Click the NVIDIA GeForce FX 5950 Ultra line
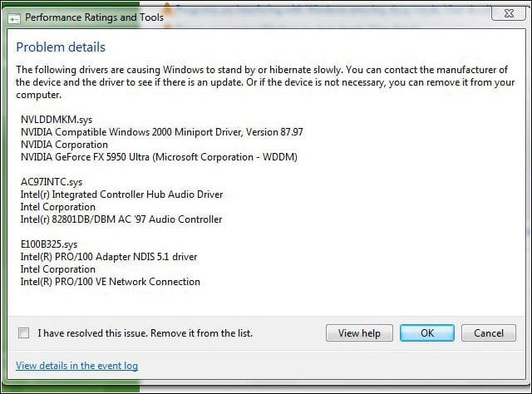532x394 pixels. (x=159, y=157)
